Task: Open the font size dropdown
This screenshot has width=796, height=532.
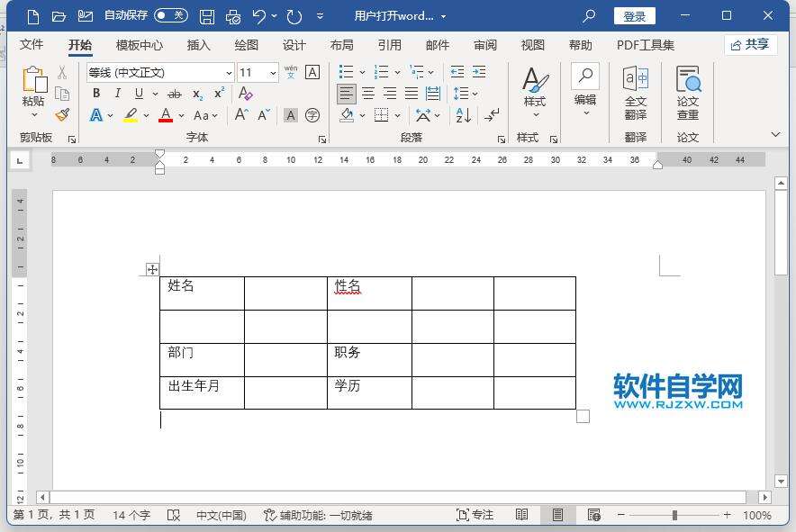Action: click(273, 73)
